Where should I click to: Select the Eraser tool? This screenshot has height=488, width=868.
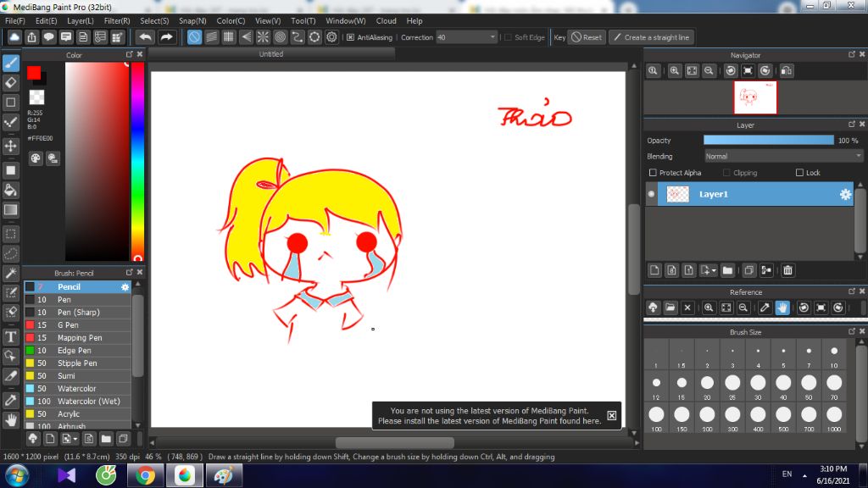click(11, 82)
